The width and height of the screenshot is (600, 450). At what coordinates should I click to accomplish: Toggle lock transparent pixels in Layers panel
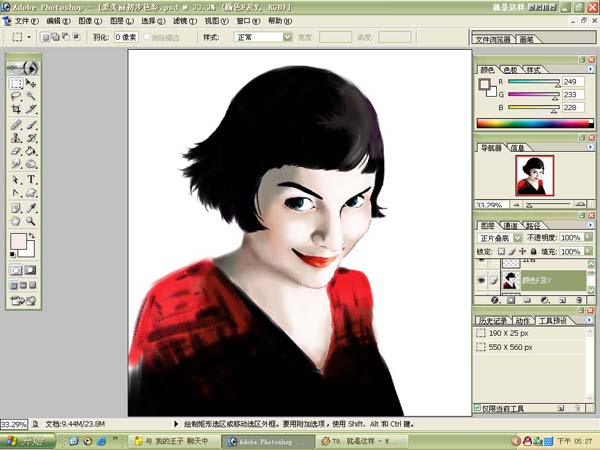tap(501, 251)
